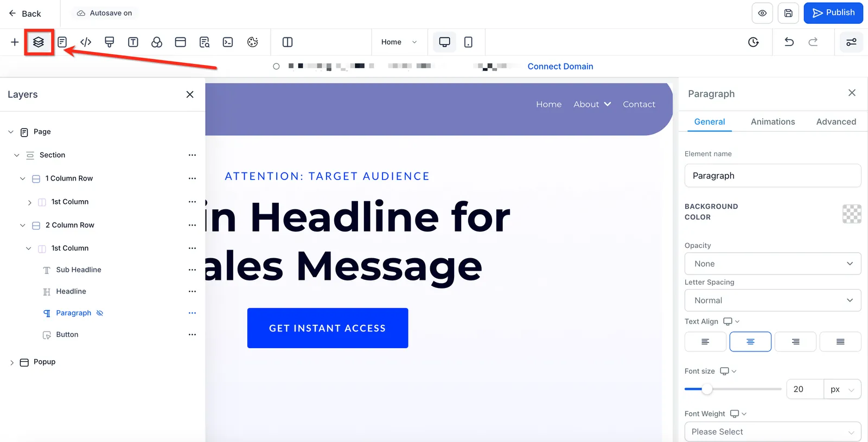Collapse the 2 Column Row layer

point(22,225)
